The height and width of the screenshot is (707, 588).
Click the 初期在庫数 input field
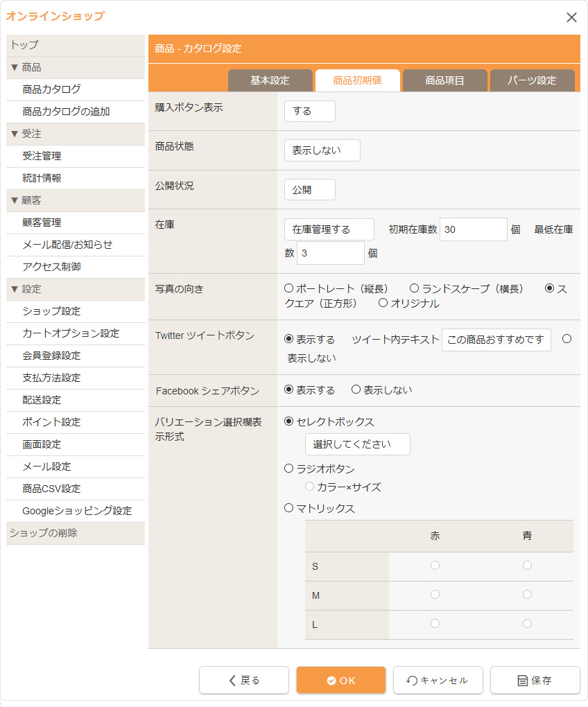coord(473,229)
